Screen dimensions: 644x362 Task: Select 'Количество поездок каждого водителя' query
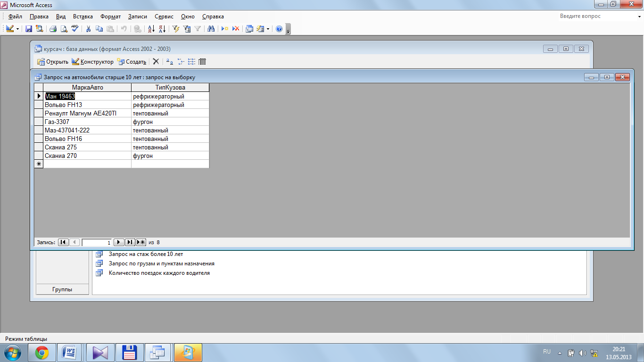tap(159, 273)
